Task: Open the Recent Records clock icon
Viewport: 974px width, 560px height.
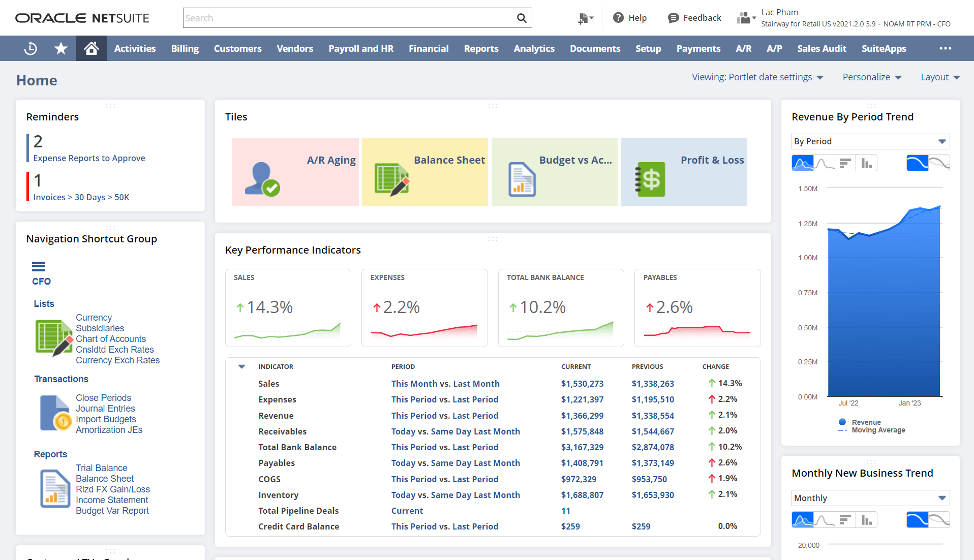Action: (x=31, y=48)
